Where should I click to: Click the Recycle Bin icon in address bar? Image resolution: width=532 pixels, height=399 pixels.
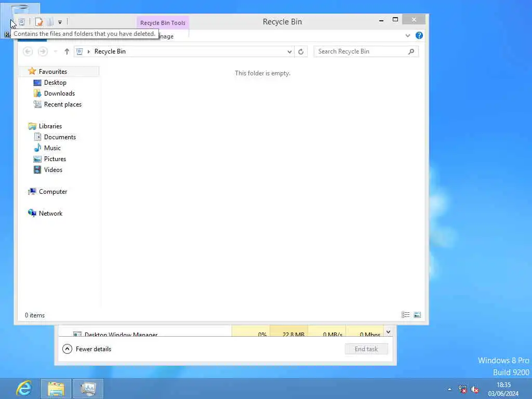point(79,51)
